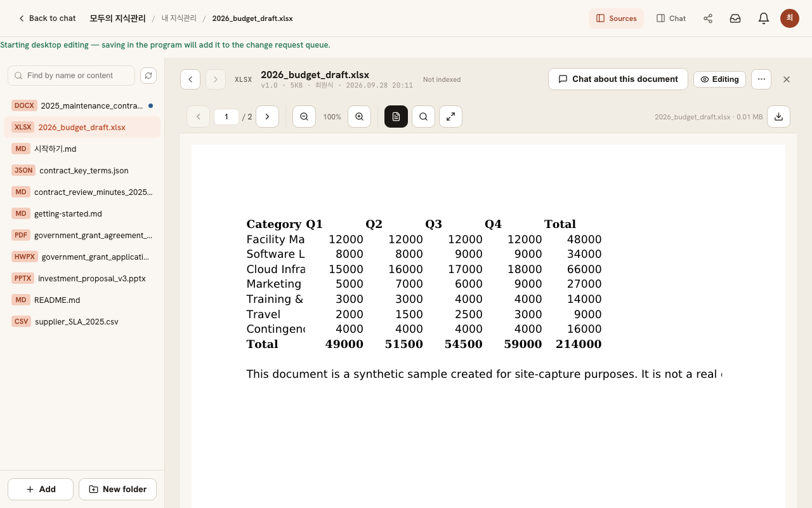Open investment_proposal_v3.pptx
812x508 pixels.
click(x=82, y=278)
